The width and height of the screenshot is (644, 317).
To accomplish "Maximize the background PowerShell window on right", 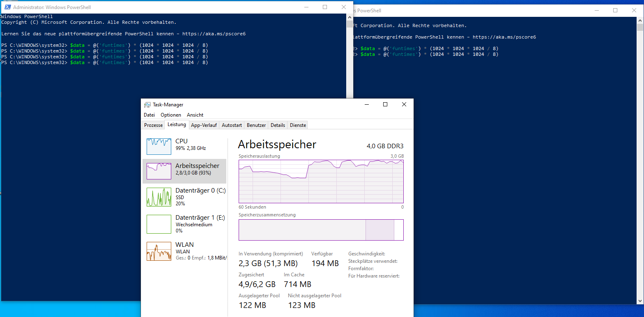I will pyautogui.click(x=615, y=10).
